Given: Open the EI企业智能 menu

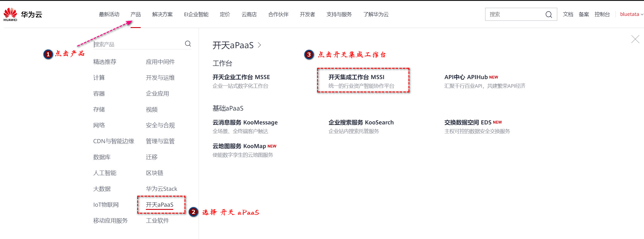Looking at the screenshot, I should [x=196, y=14].
